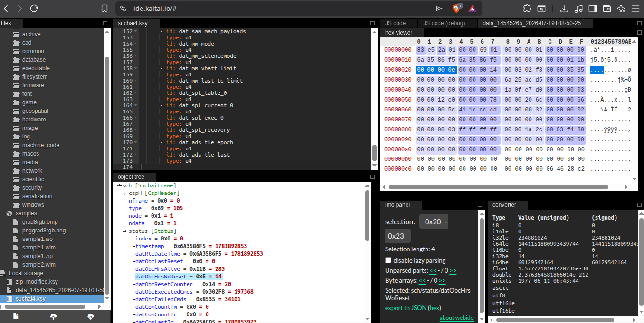Open browser downloads
644x323 pixels.
pos(564,9)
